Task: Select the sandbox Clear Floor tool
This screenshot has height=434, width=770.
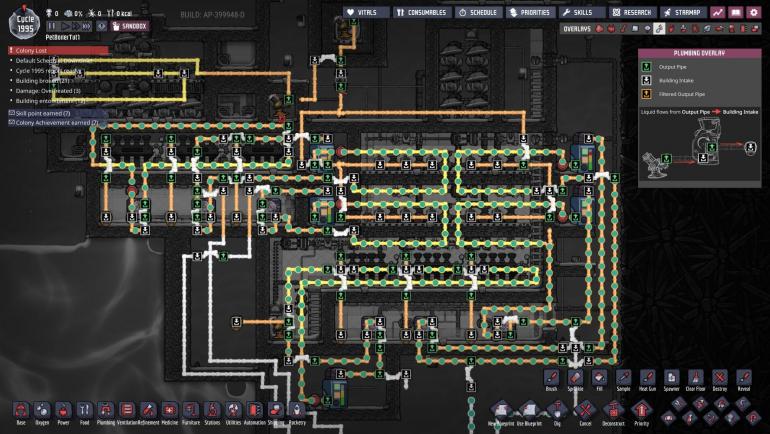Action: (695, 380)
